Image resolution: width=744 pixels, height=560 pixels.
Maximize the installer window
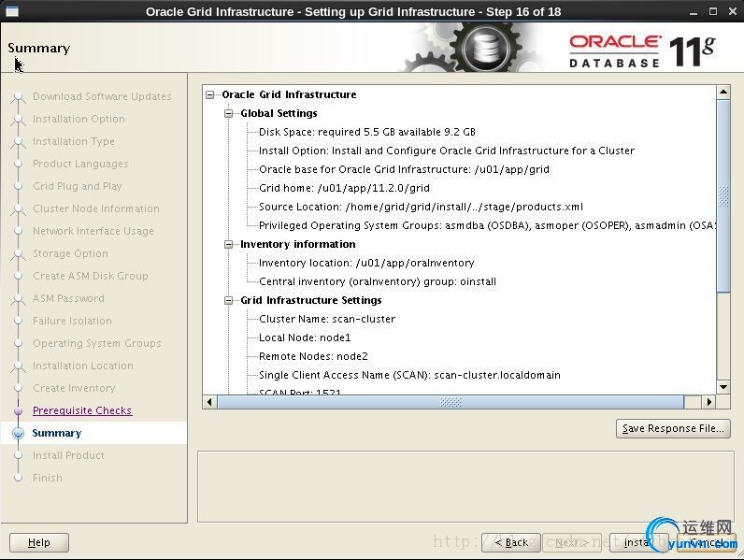pos(712,11)
